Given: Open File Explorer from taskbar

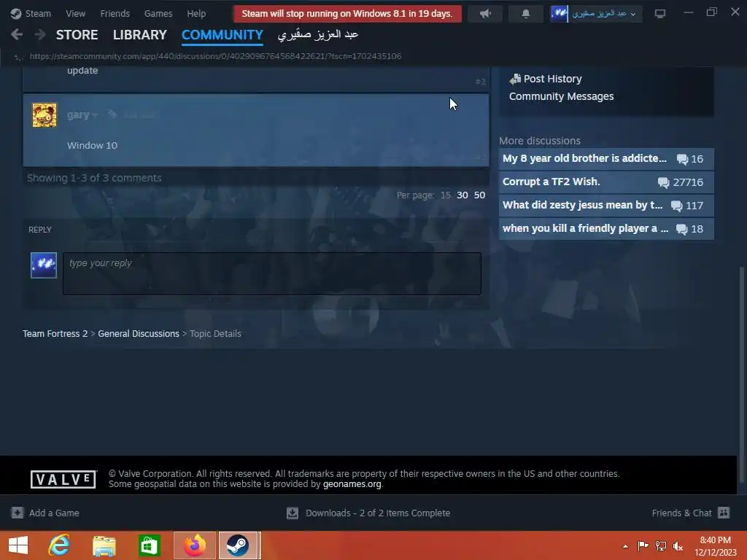Looking at the screenshot, I should [104, 545].
